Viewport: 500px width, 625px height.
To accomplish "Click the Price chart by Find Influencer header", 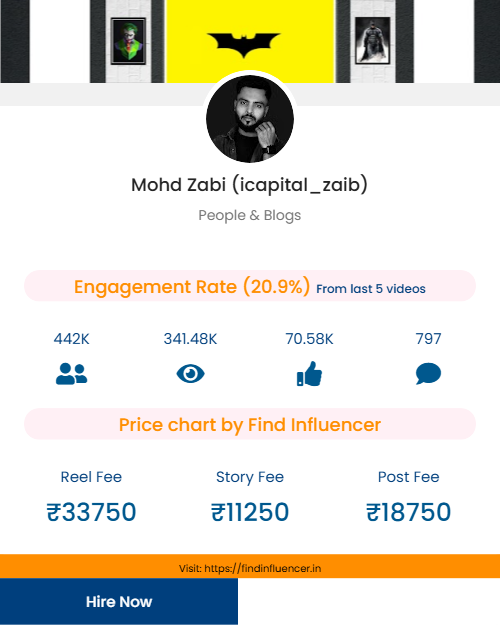I will point(250,424).
